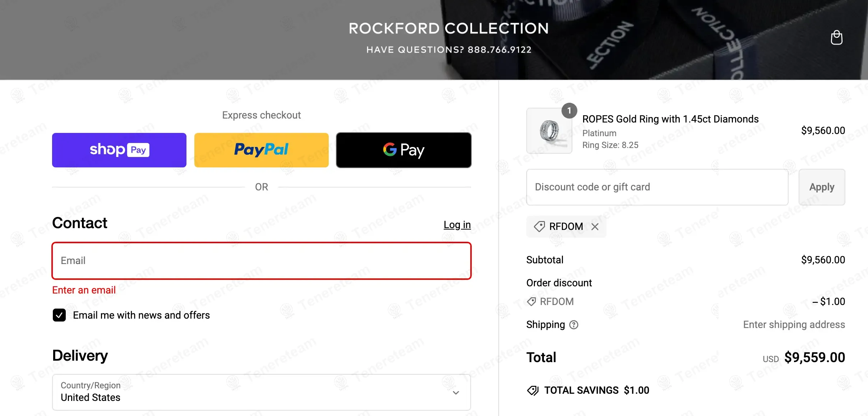Click the shipping help question mark icon
Screen dimensions: 868x416
point(574,325)
